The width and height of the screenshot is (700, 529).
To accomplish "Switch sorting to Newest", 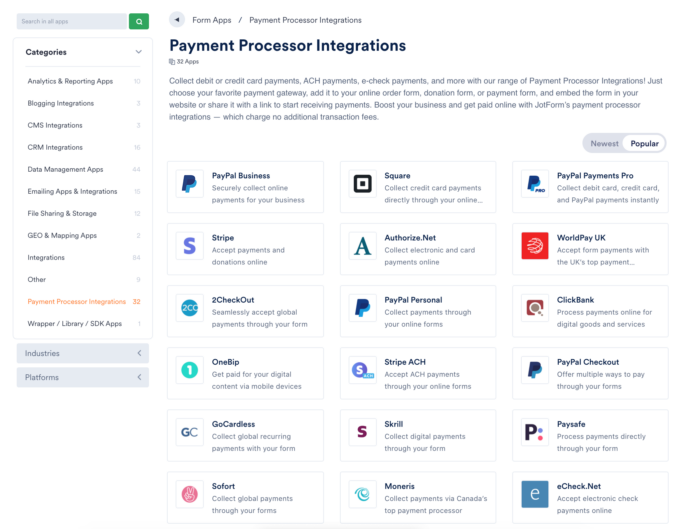I will (x=604, y=143).
